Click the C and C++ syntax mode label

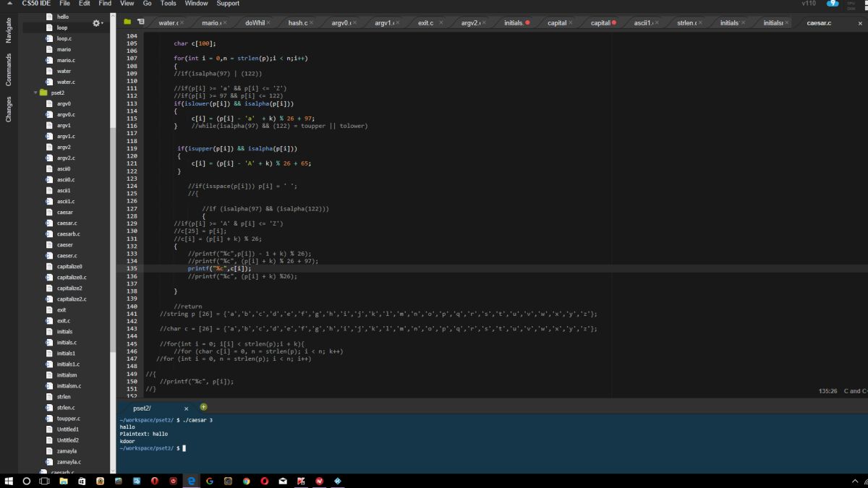(x=856, y=391)
